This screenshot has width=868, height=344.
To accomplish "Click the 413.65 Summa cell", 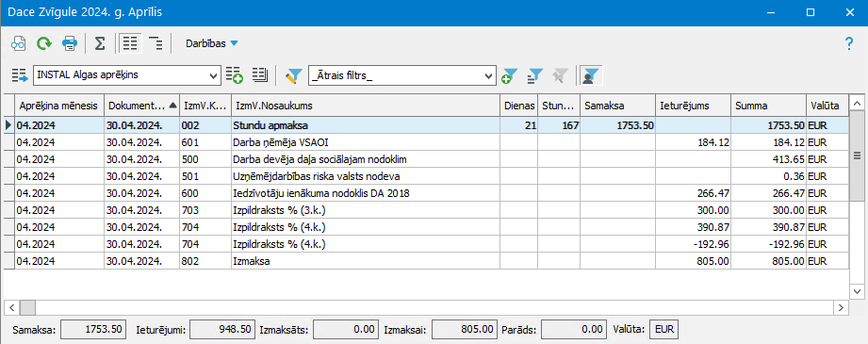I will 768,159.
